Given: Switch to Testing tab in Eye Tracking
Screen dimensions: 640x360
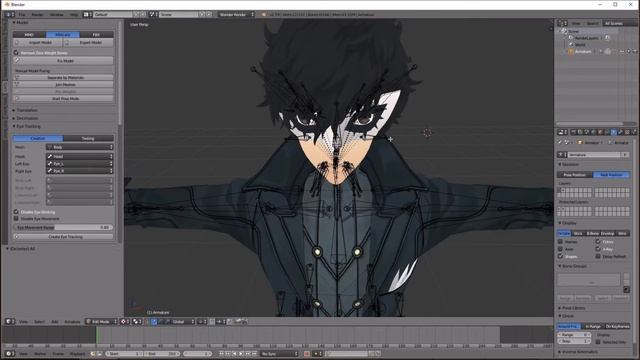Looking at the screenshot, I should (x=88, y=138).
